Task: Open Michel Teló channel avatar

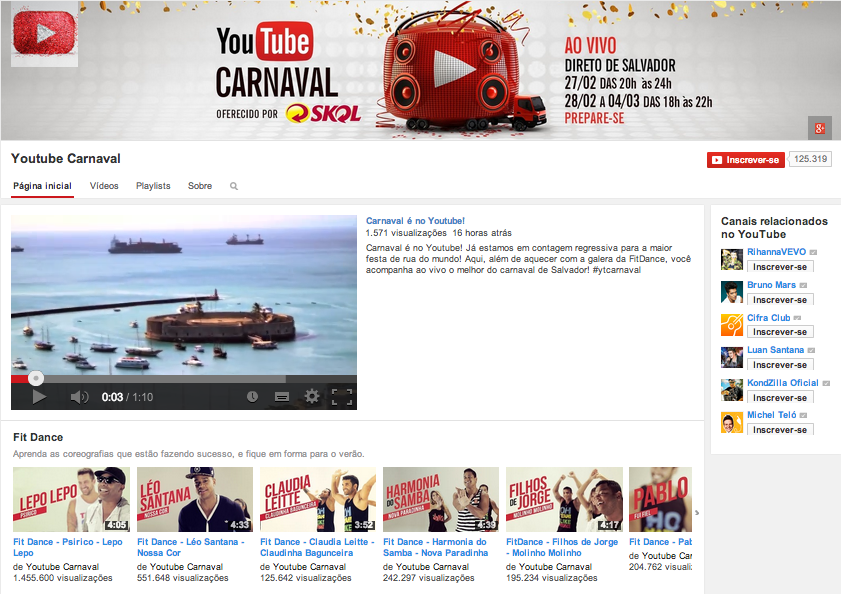Action: [732, 423]
